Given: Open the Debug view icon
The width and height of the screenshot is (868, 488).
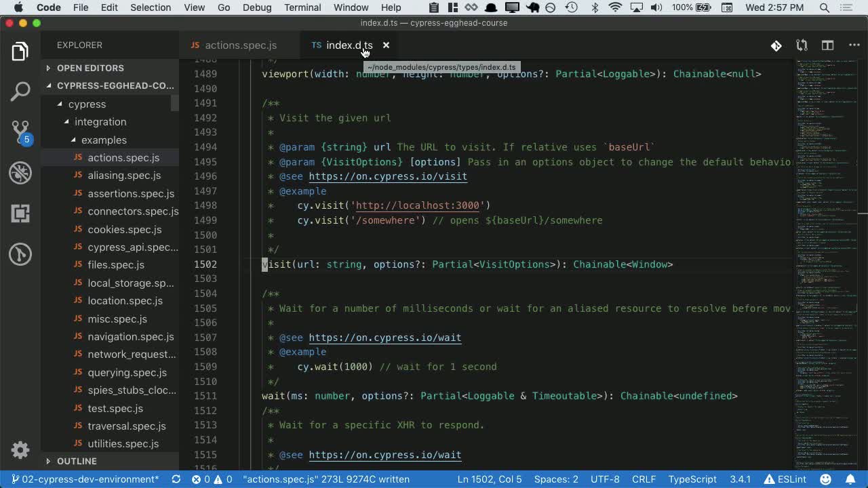Looking at the screenshot, I should (20, 173).
